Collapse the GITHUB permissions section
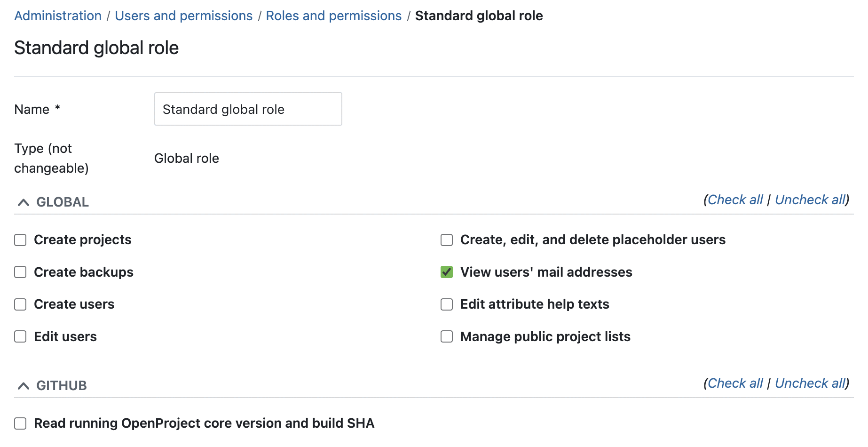This screenshot has width=868, height=447. (x=23, y=385)
